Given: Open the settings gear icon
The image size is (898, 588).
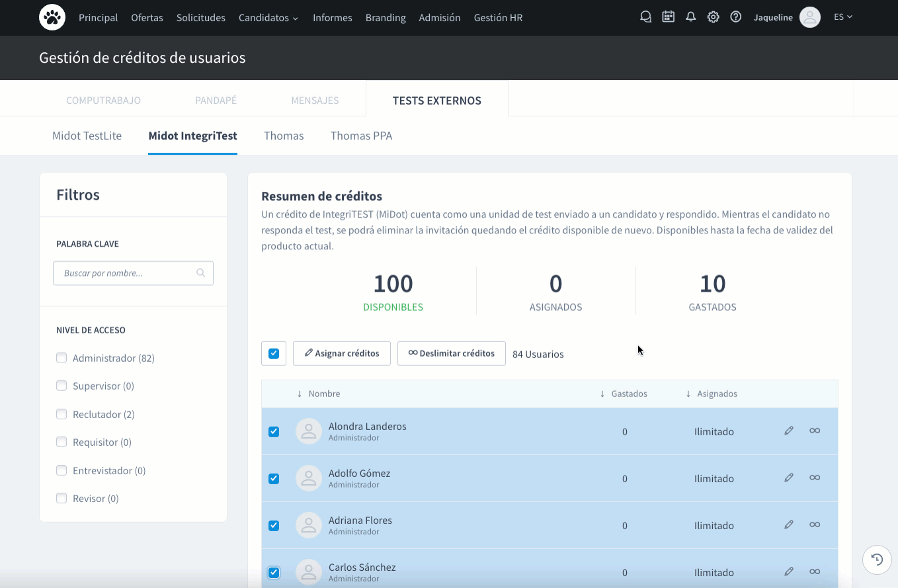Looking at the screenshot, I should coord(714,17).
